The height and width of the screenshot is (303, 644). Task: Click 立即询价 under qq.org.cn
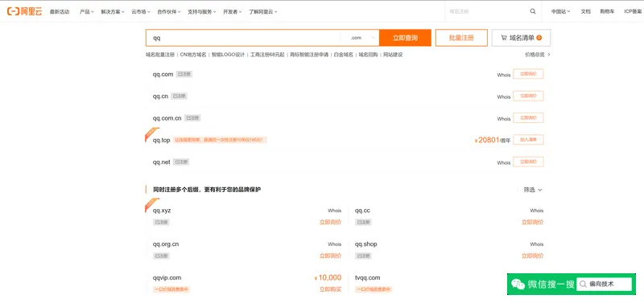coord(330,256)
